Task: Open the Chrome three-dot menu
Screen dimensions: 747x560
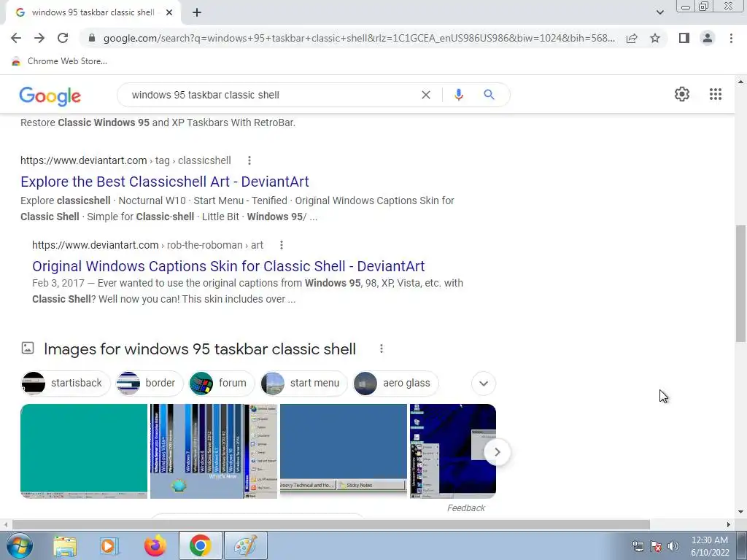Action: click(x=731, y=38)
